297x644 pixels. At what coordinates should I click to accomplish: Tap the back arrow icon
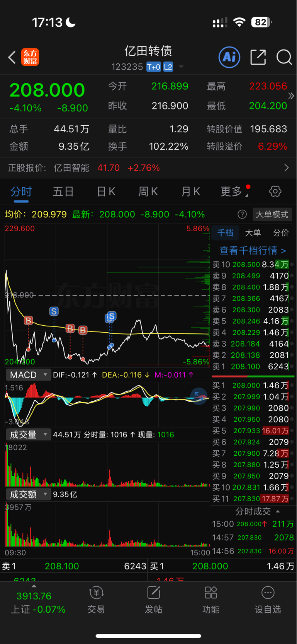(12, 57)
